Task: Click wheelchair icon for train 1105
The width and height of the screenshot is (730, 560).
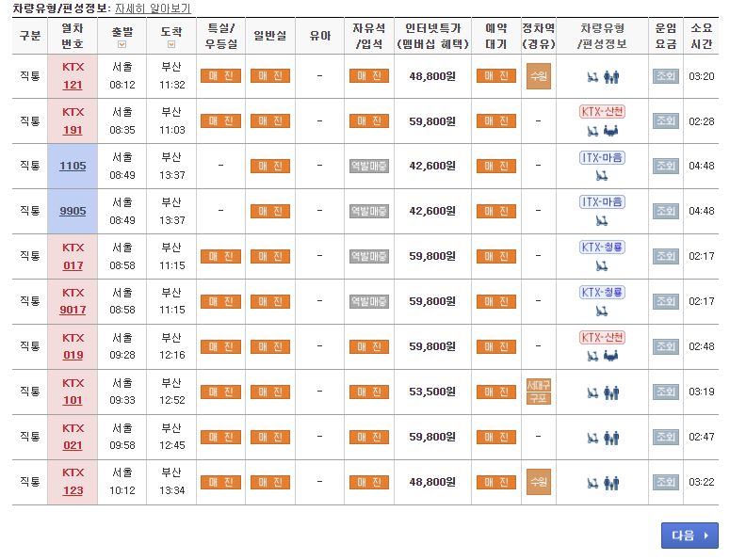Action: pos(602,176)
